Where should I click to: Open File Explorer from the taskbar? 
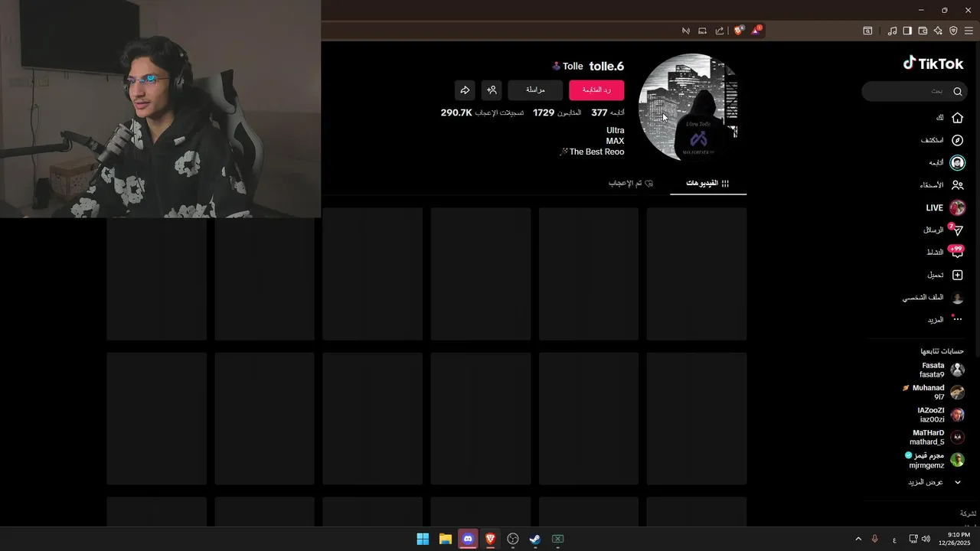click(x=445, y=539)
